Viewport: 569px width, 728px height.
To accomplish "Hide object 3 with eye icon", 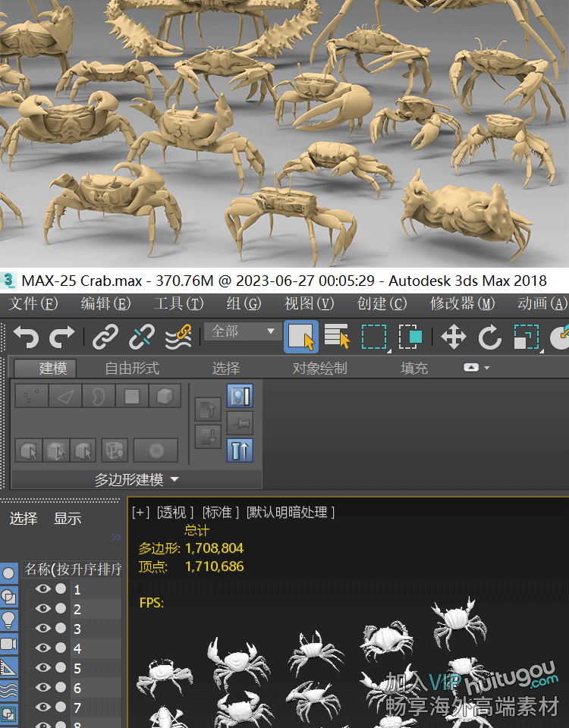I will (x=43, y=628).
